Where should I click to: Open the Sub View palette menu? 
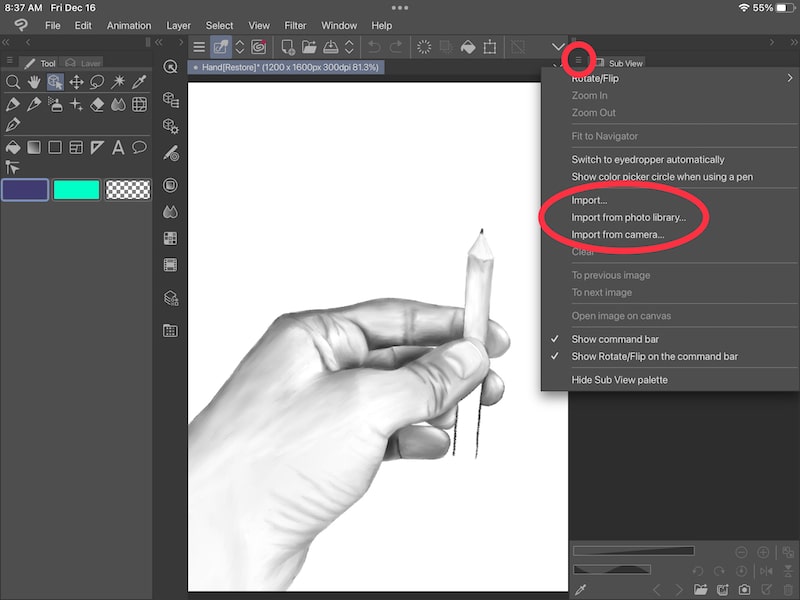click(x=578, y=59)
